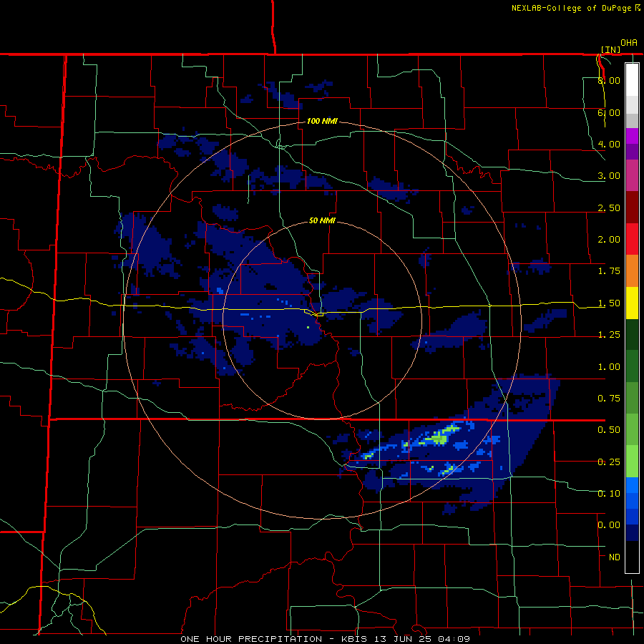Click the 0.10 legend value

[609, 494]
